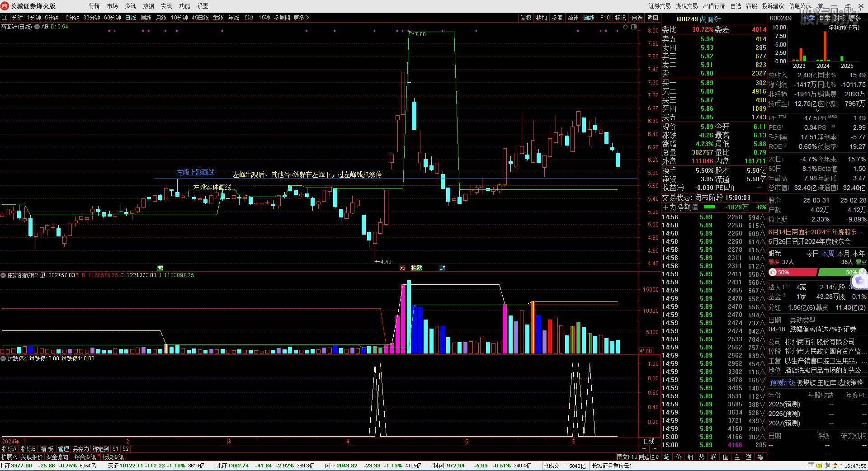The height and width of the screenshot is (471, 868).
Task: Click the 值 value tab icon
Action: click(x=725, y=457)
